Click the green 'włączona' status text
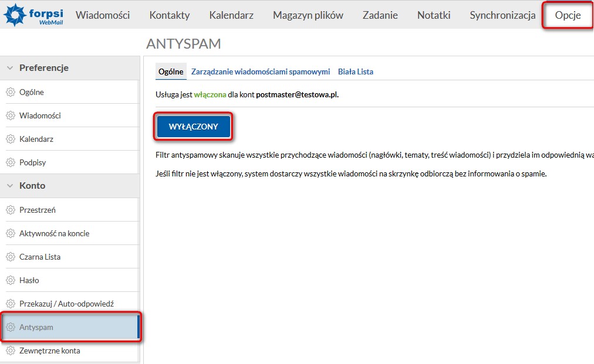594x364 pixels. pos(210,94)
